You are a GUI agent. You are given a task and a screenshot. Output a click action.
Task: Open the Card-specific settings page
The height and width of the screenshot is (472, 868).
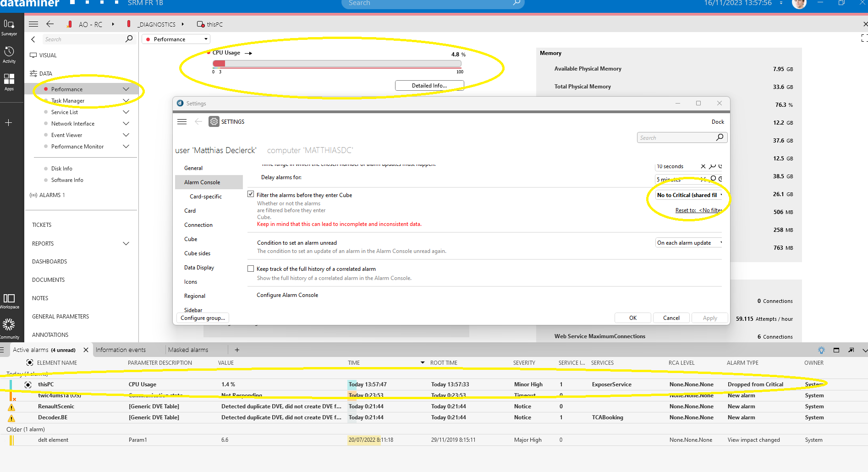coord(206,196)
